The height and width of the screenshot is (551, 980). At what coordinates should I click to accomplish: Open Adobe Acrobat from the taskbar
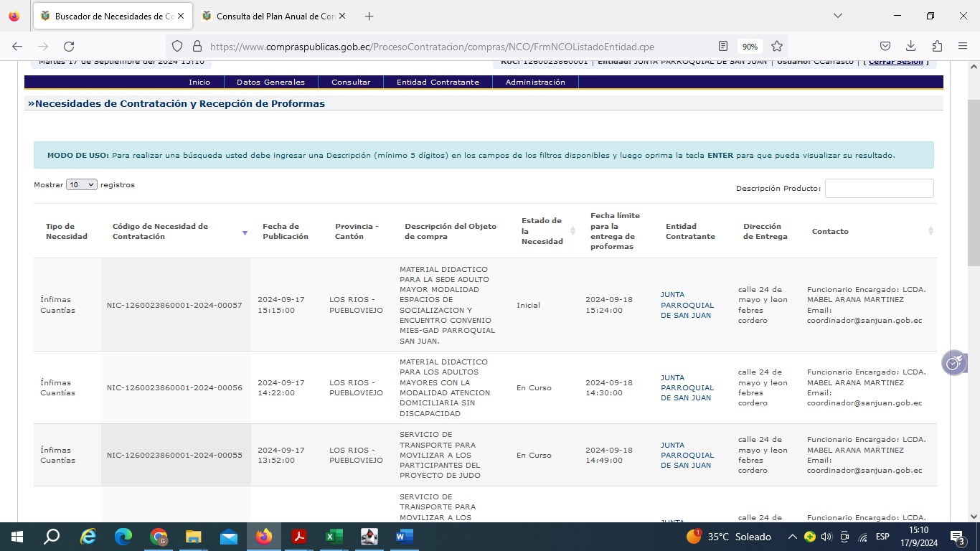(299, 537)
